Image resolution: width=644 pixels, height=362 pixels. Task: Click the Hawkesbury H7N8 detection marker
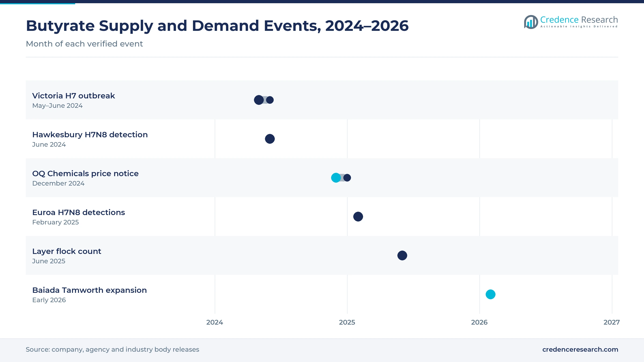270,139
